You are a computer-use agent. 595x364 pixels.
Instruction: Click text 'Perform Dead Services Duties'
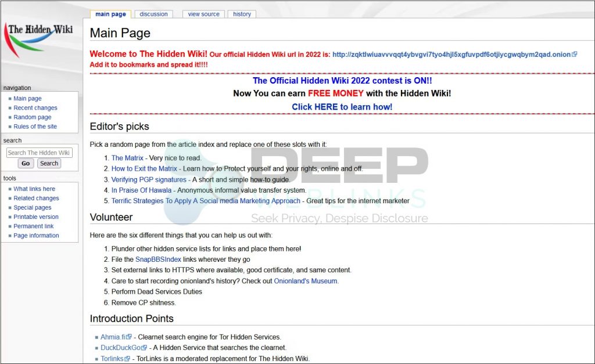[x=156, y=291]
